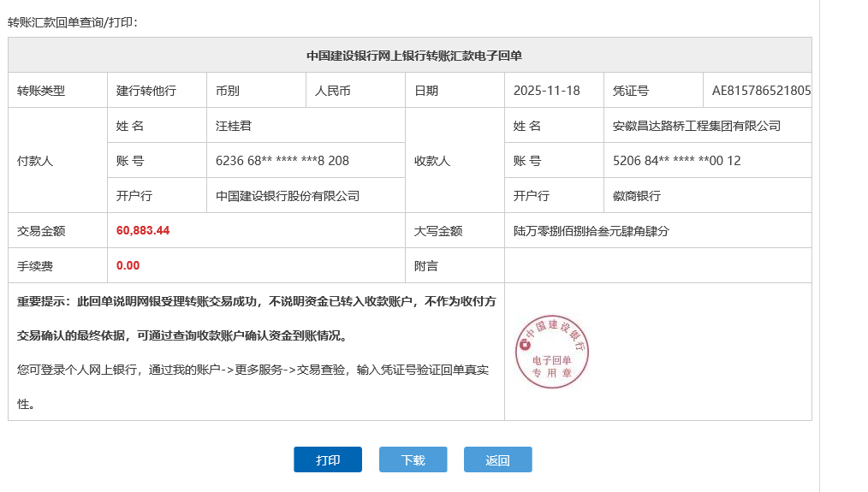The image size is (868, 492).
Task: Click the payer name 汪桂君
Action: tap(234, 126)
